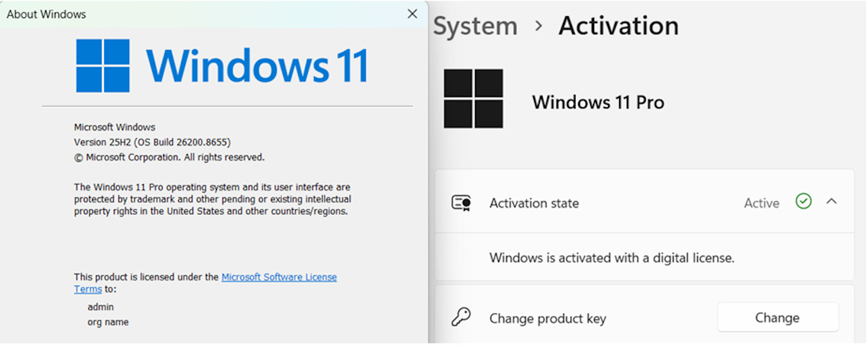Close the About Windows dialog
Viewport: 868px width, 347px height.
coord(412,14)
